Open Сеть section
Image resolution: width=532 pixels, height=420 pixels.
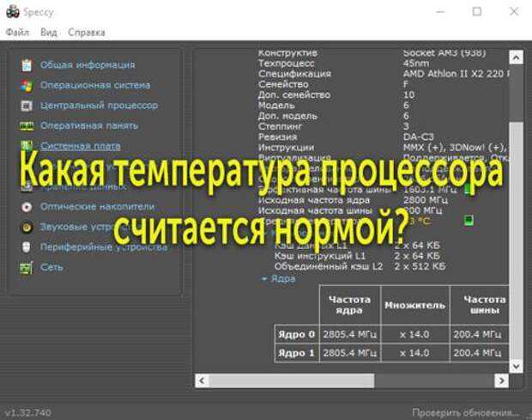[x=51, y=268]
